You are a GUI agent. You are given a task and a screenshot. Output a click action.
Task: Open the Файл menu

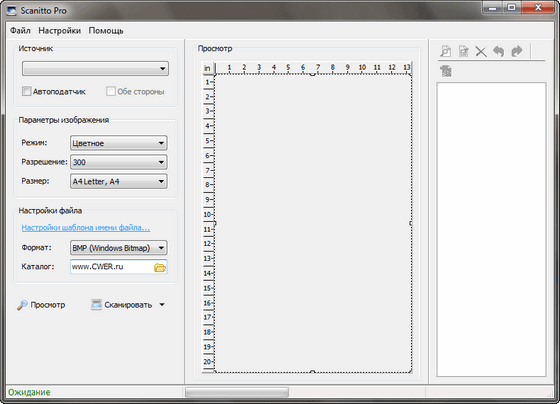point(20,31)
